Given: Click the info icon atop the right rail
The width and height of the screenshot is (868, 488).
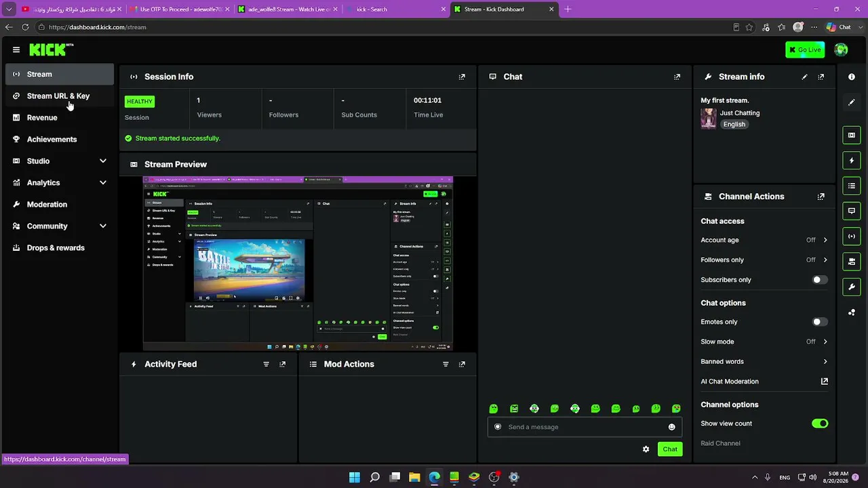Looking at the screenshot, I should point(852,77).
